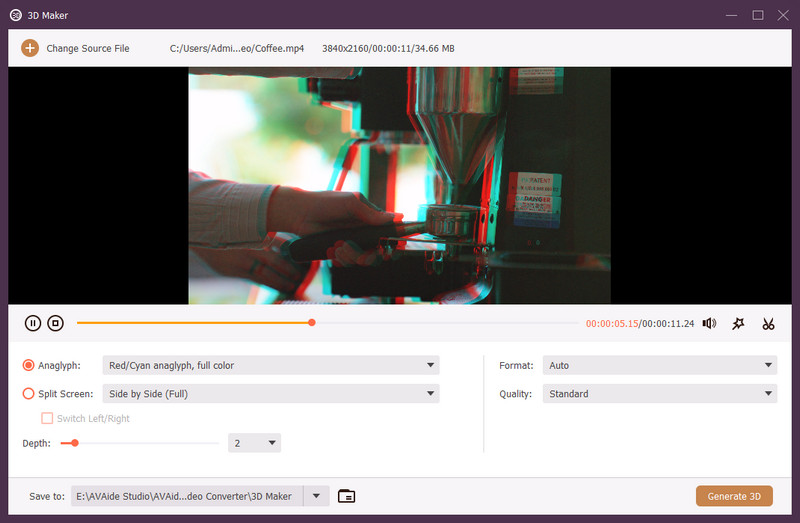The image size is (800, 523).
Task: Open the Red/Cyan anaglyph dropdown
Action: tap(271, 365)
